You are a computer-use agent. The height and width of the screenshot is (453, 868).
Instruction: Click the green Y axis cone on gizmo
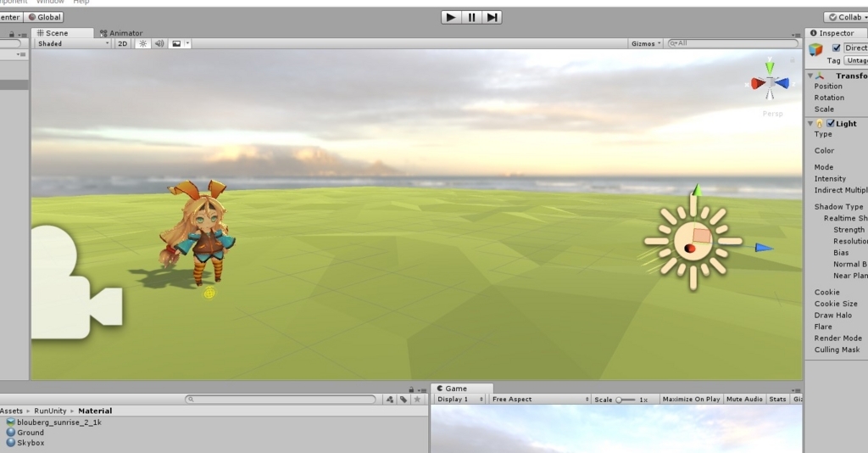(x=770, y=68)
